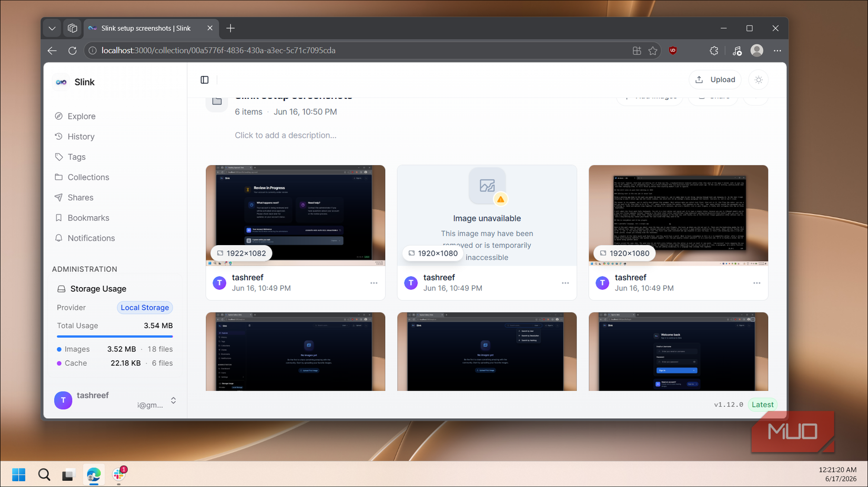
Task: Click the browser address bar URL
Action: (x=218, y=50)
